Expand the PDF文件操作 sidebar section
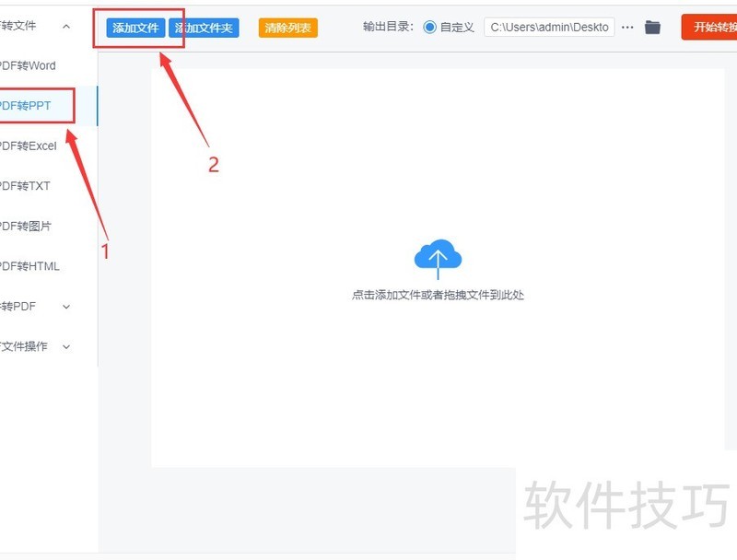 click(65, 346)
